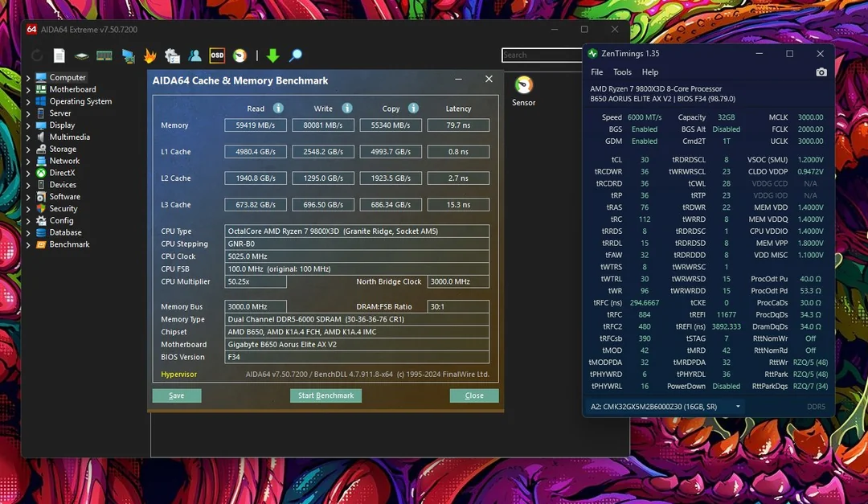Screen dimensions: 868x504
Task: Click the AIDA64 search field
Action: [x=542, y=55]
